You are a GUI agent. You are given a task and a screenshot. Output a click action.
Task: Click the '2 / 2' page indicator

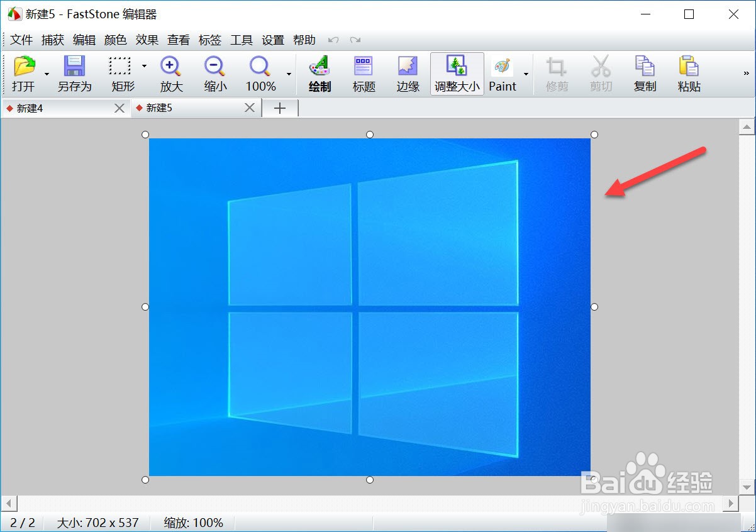click(x=23, y=523)
